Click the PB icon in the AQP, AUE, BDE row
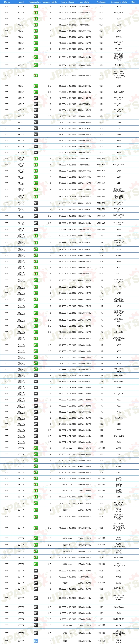 36,369
